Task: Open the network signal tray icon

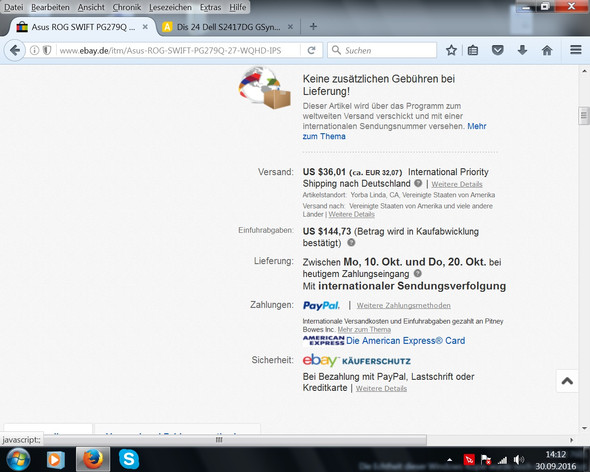Action: [502, 460]
